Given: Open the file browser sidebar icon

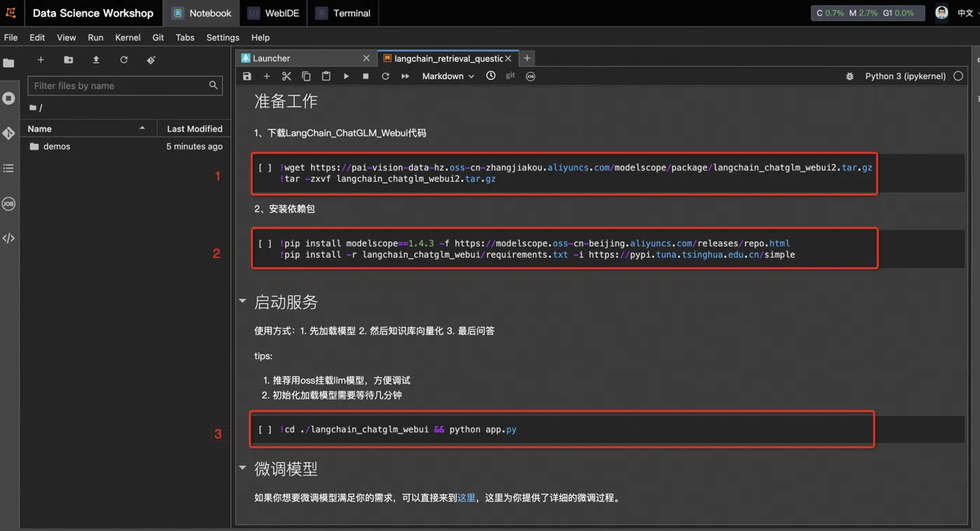Looking at the screenshot, I should 8,63.
